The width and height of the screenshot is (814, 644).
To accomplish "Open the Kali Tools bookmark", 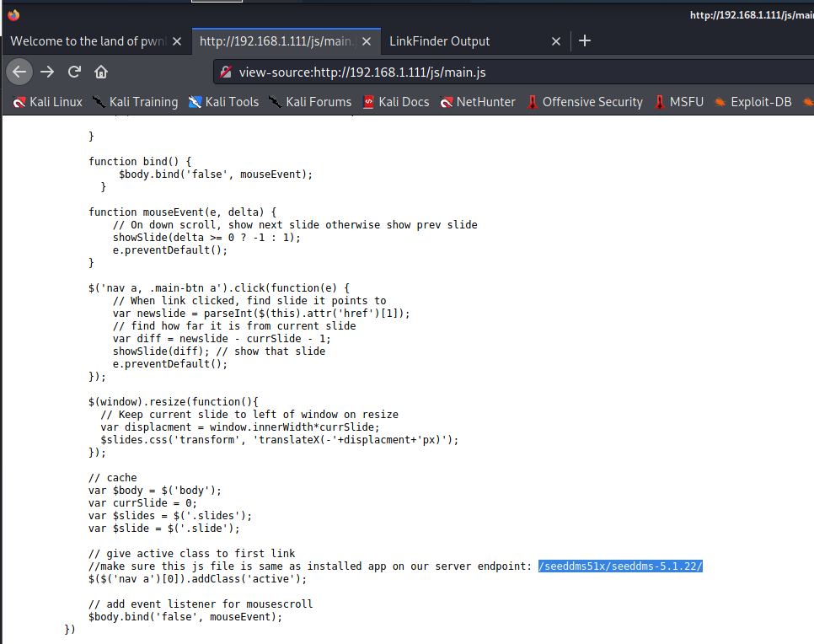I will pos(223,102).
